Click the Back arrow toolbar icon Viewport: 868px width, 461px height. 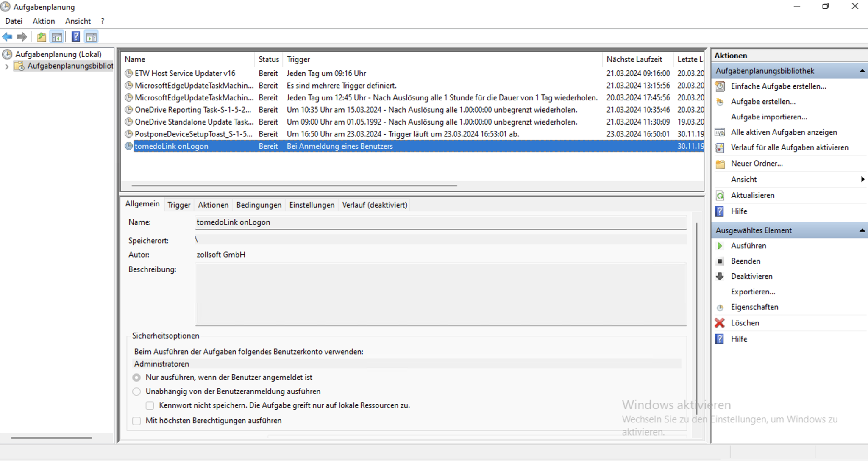click(7, 37)
